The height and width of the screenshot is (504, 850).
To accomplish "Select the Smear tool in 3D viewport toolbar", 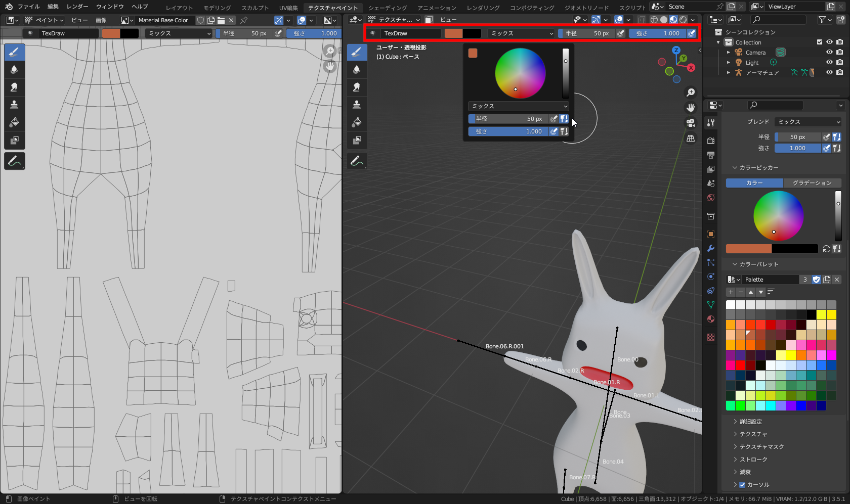I will click(x=357, y=87).
